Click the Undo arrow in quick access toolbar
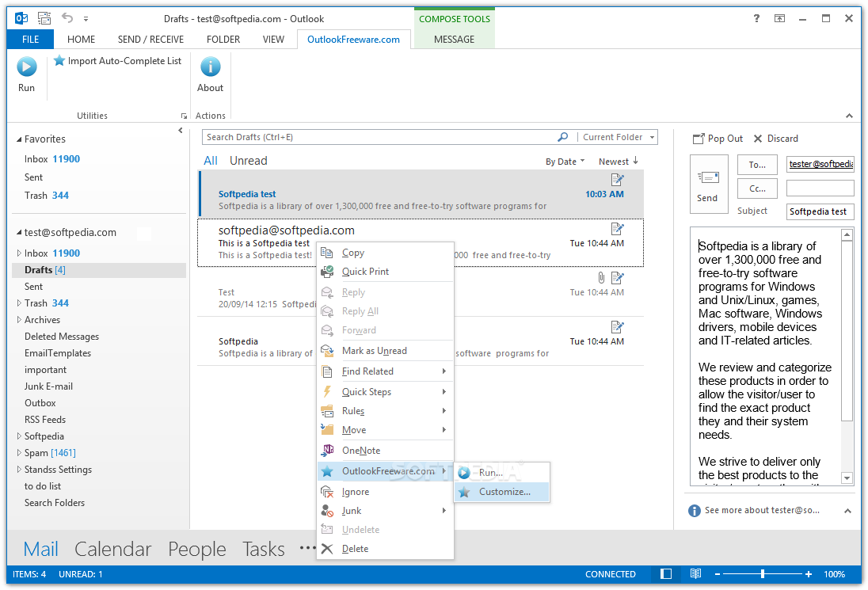This screenshot has height=590, width=868. (67, 17)
